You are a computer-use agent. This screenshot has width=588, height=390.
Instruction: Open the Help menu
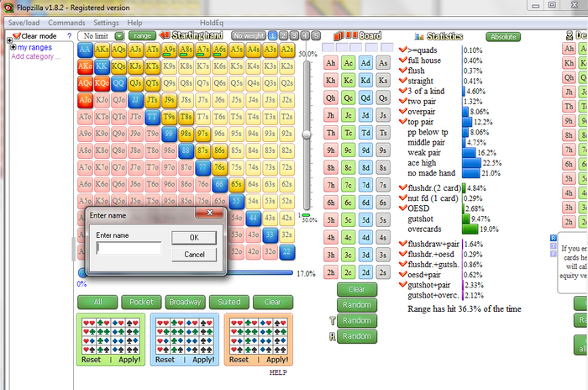click(x=134, y=23)
